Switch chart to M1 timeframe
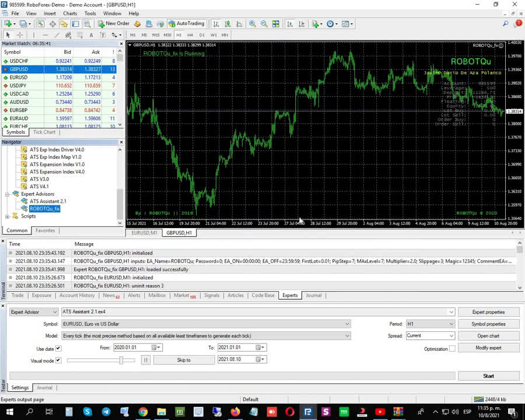The height and width of the screenshot is (420, 525). [133, 35]
